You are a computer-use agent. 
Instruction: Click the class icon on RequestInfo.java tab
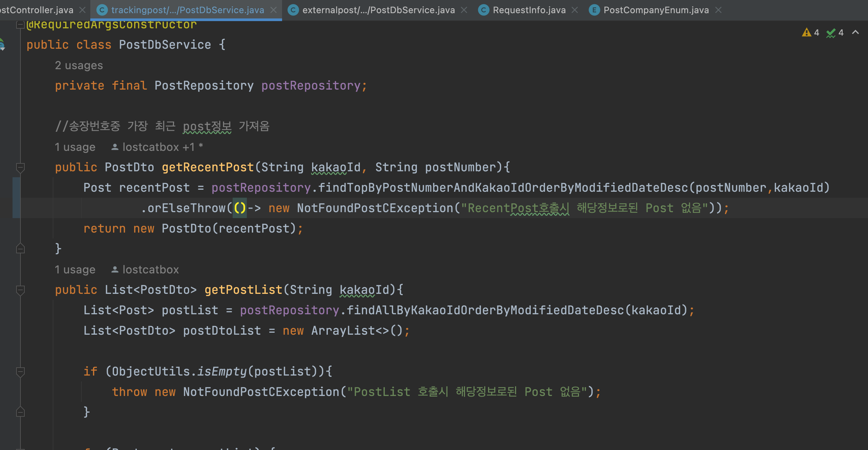pos(483,10)
